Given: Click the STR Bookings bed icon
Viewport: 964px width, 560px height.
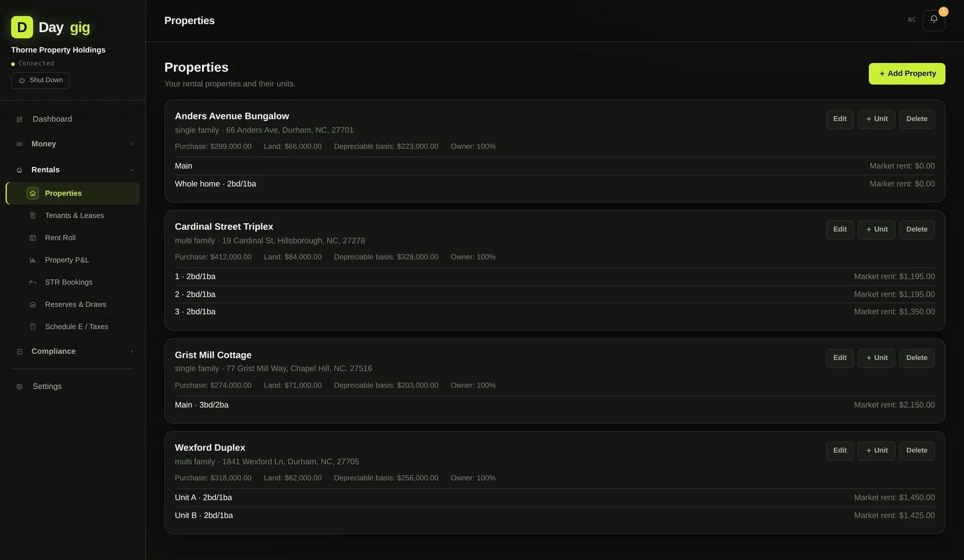Looking at the screenshot, I should tap(33, 282).
